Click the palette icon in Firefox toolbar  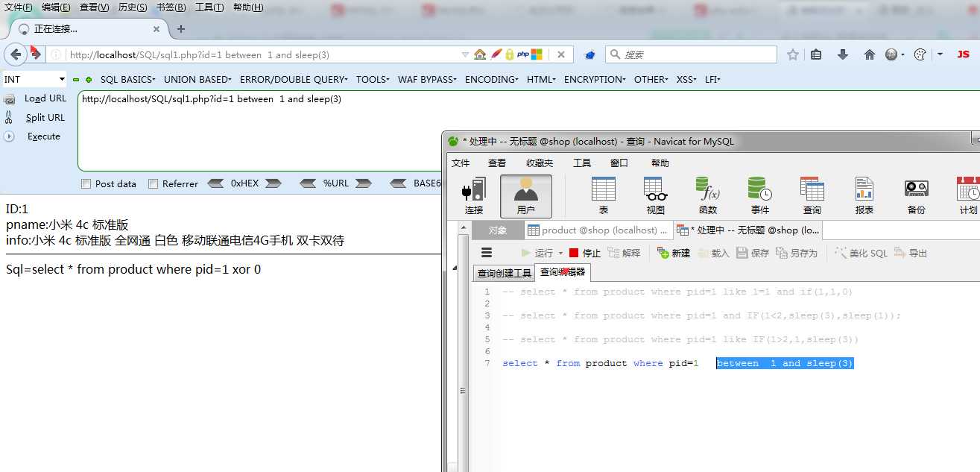(920, 54)
